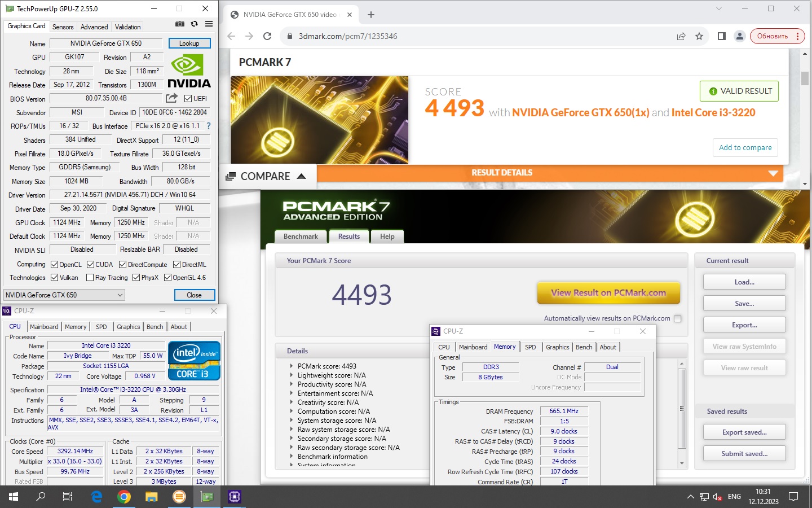Click View Result on PCMark.com button
The width and height of the screenshot is (812, 508).
608,293
